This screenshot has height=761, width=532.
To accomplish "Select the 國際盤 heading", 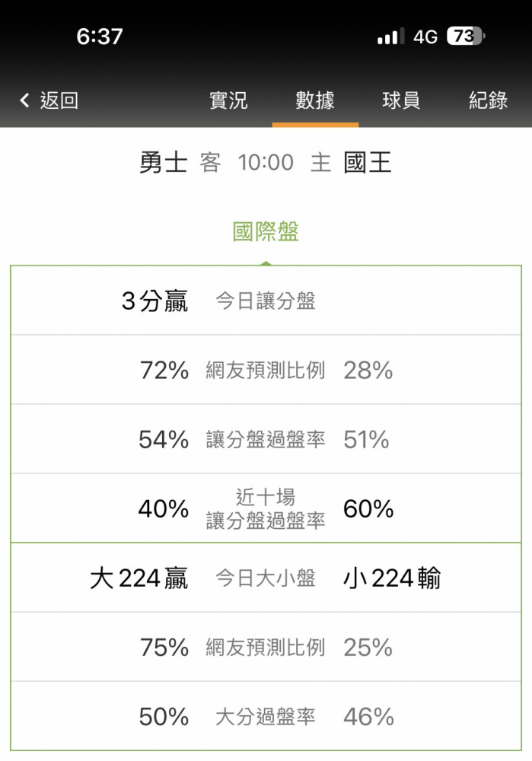I will pyautogui.click(x=266, y=231).
